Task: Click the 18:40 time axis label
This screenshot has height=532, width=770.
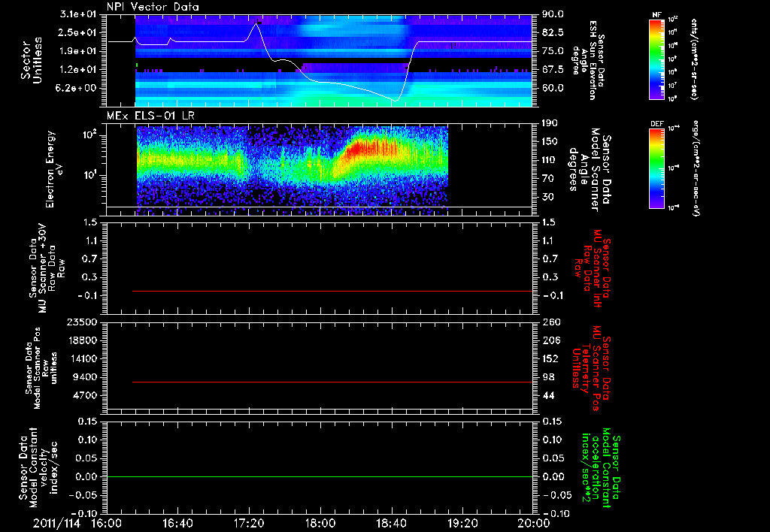Action: [391, 524]
